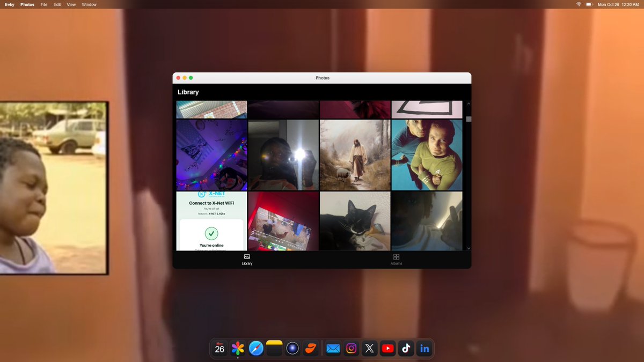Viewport: 644px width, 362px height.
Task: Open the orange swoosh app in the dock
Action: click(311, 349)
